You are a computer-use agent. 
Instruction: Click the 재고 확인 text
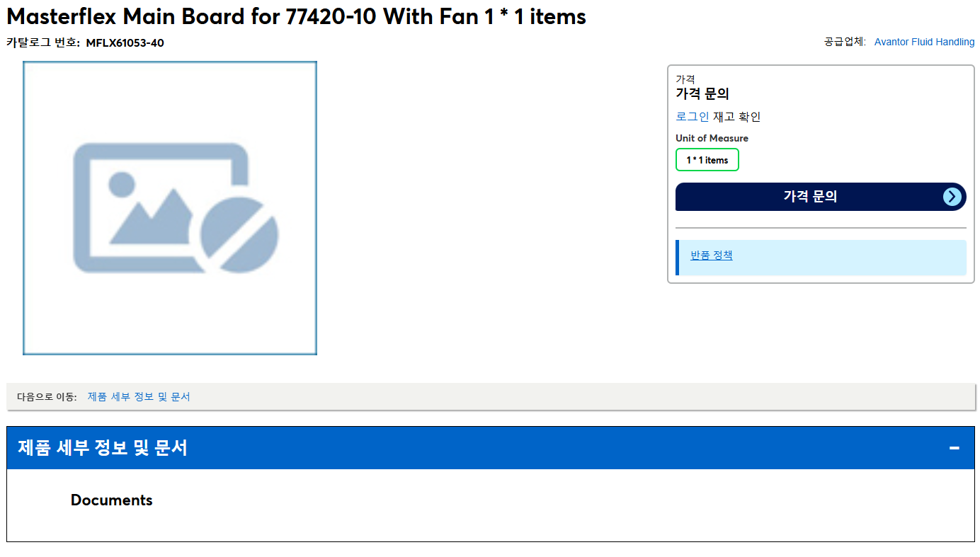[x=737, y=117]
